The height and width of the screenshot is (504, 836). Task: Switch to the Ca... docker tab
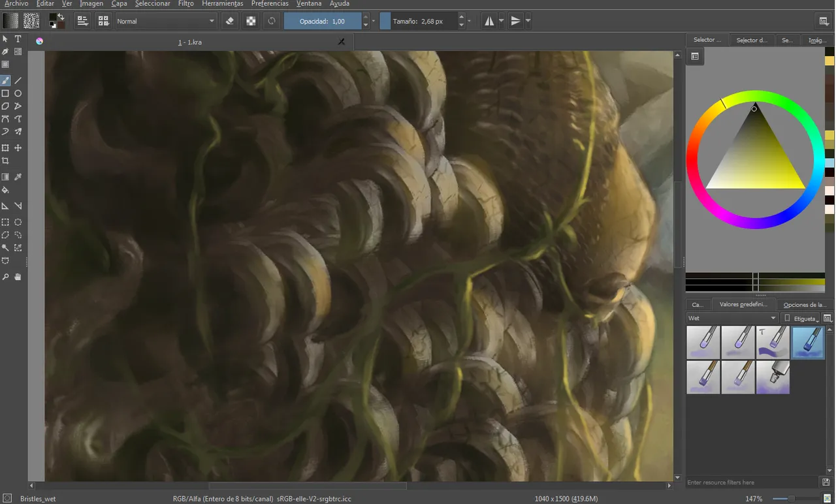pyautogui.click(x=698, y=304)
